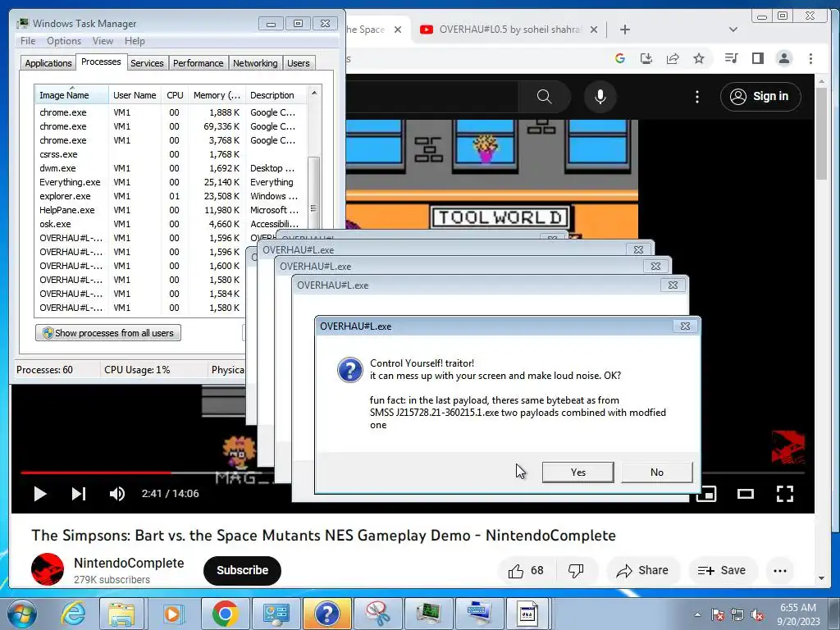Click the Sign in button on YouTube
The width and height of the screenshot is (840, 630).
pos(760,97)
